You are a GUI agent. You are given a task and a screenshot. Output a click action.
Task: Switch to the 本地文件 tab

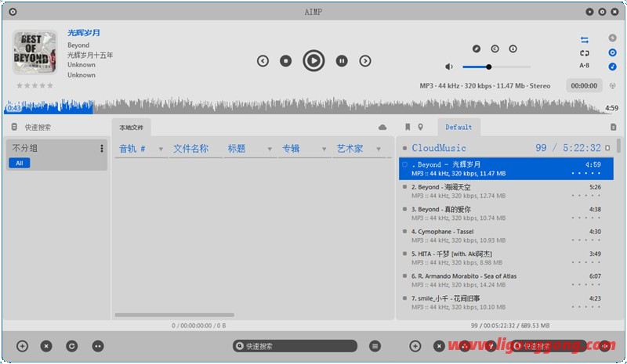pos(131,128)
